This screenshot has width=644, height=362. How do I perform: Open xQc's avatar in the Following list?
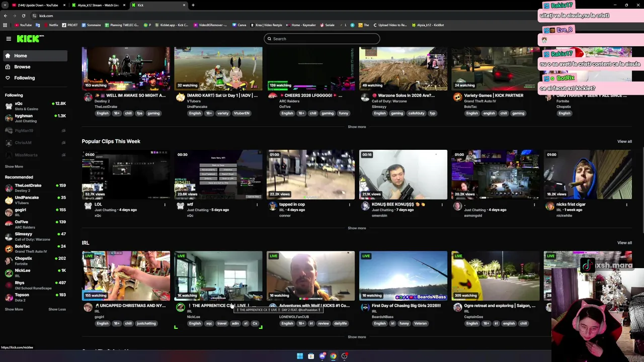click(x=9, y=106)
